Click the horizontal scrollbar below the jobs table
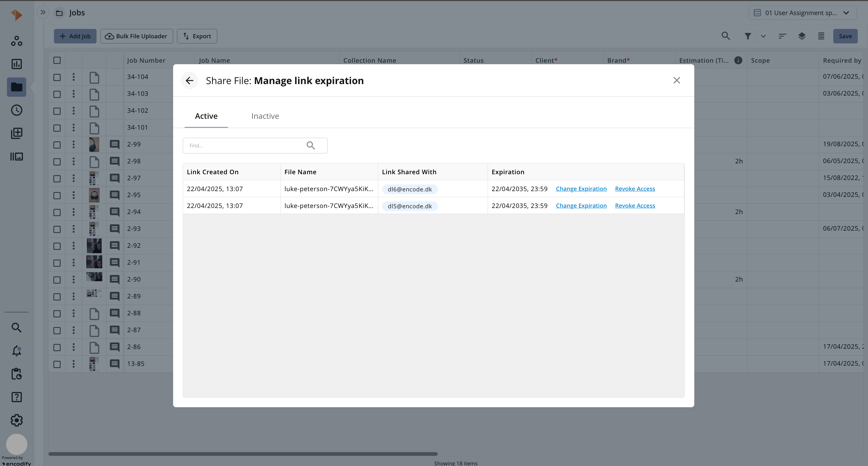The height and width of the screenshot is (466, 868). tap(243, 454)
